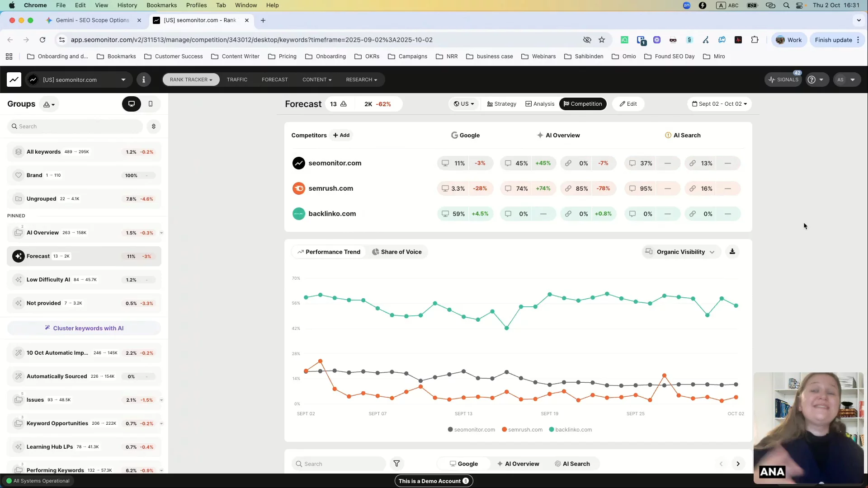Open the Analysis view tab
Image resolution: width=868 pixels, height=488 pixels.
click(x=540, y=104)
